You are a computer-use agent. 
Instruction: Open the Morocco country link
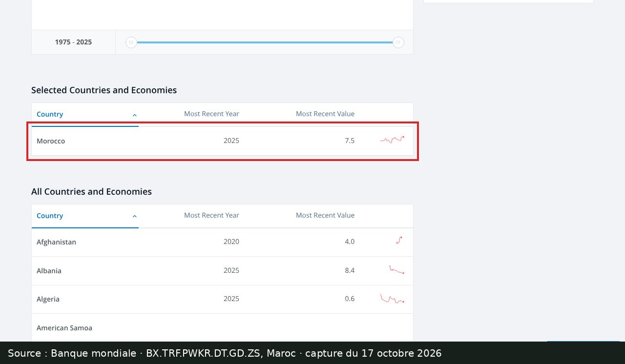click(51, 141)
